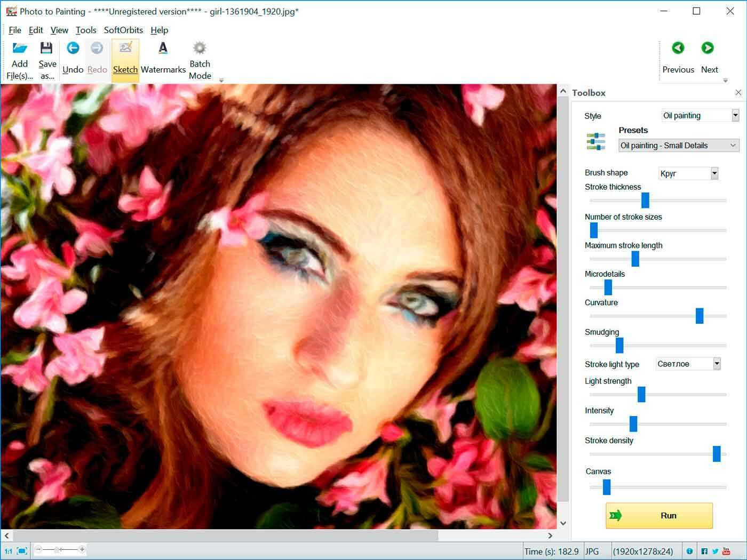Click the YouTube icon in status bar
Screen dimensions: 747x560
pos(726,551)
